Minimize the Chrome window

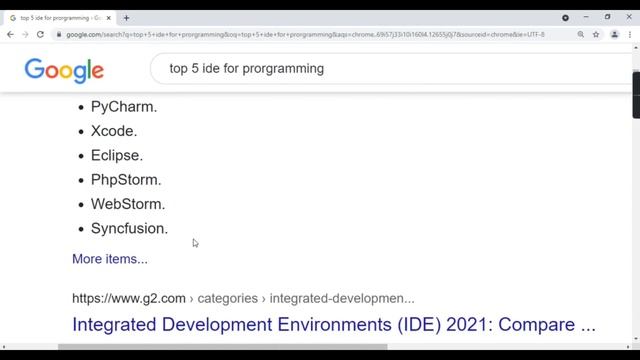[x=586, y=18]
